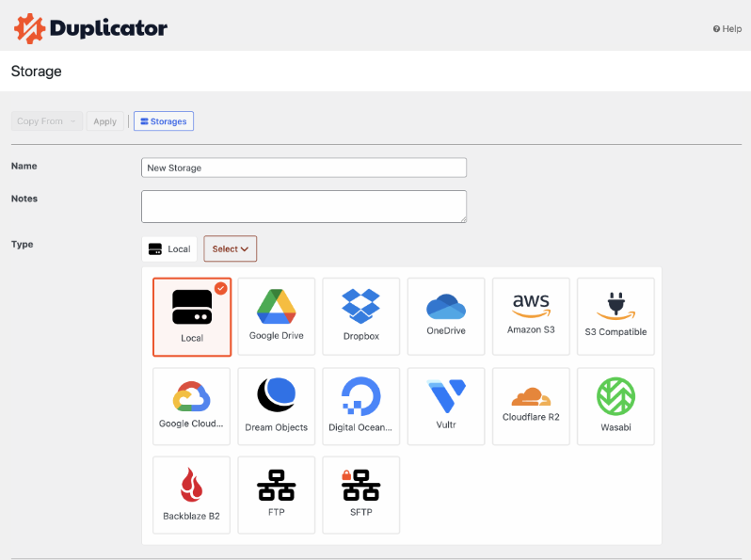This screenshot has width=751, height=560.
Task: Focus the Name input field
Action: point(304,168)
